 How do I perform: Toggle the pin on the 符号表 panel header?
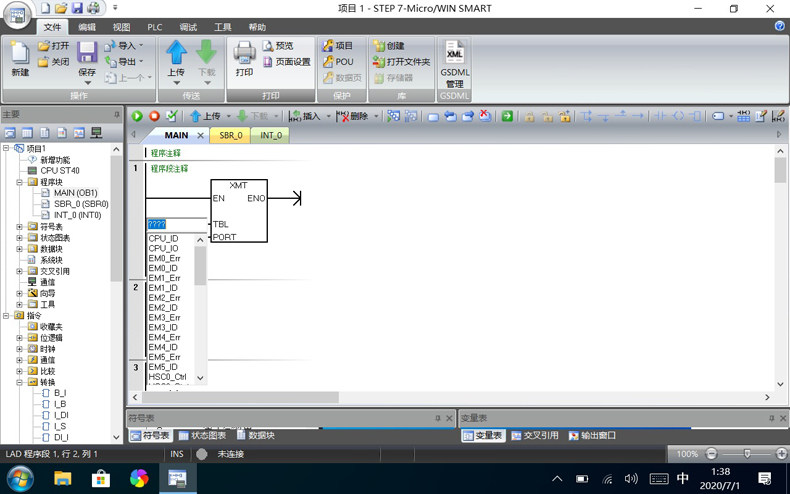[437, 418]
